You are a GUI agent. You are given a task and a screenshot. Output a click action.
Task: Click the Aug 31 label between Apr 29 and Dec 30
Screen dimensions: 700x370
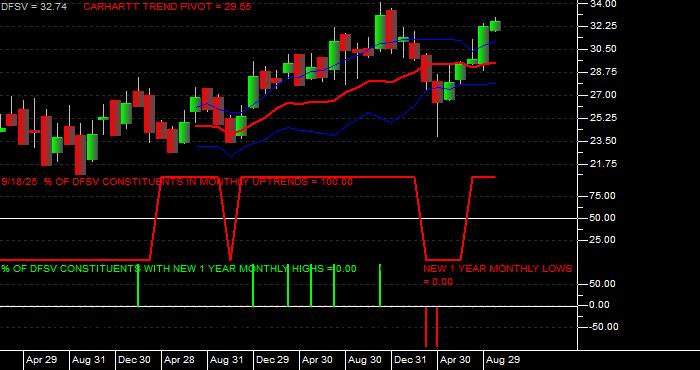click(x=88, y=360)
